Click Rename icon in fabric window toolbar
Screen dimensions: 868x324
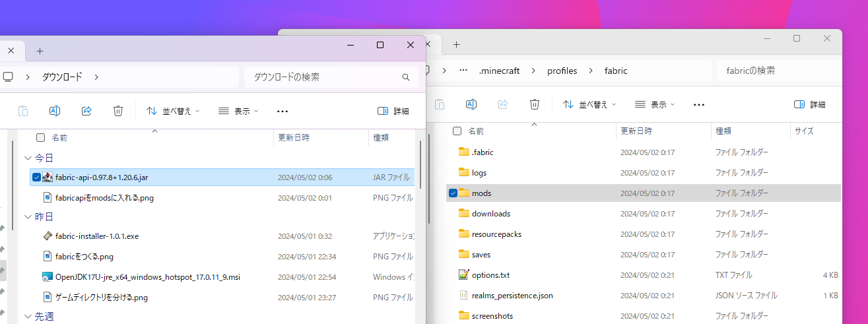(471, 104)
